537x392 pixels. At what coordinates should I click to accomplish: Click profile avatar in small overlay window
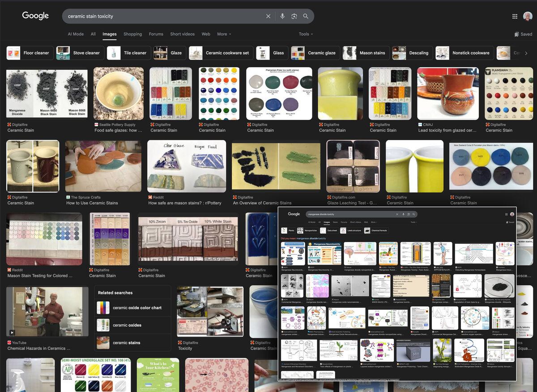512,214
